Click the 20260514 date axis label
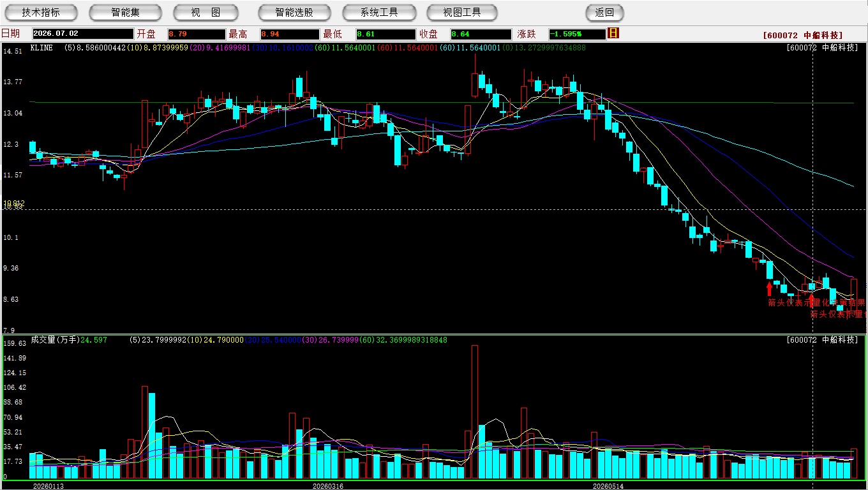Image resolution: width=868 pixels, height=490 pixels. click(608, 486)
